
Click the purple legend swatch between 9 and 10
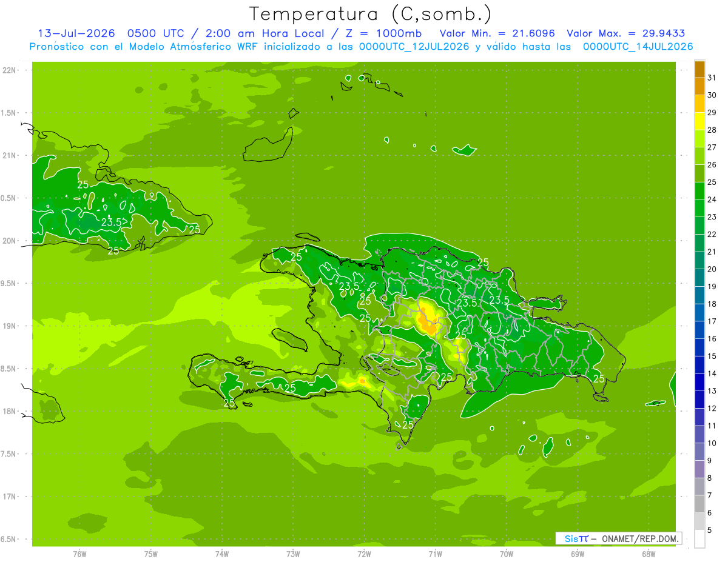coord(699,452)
